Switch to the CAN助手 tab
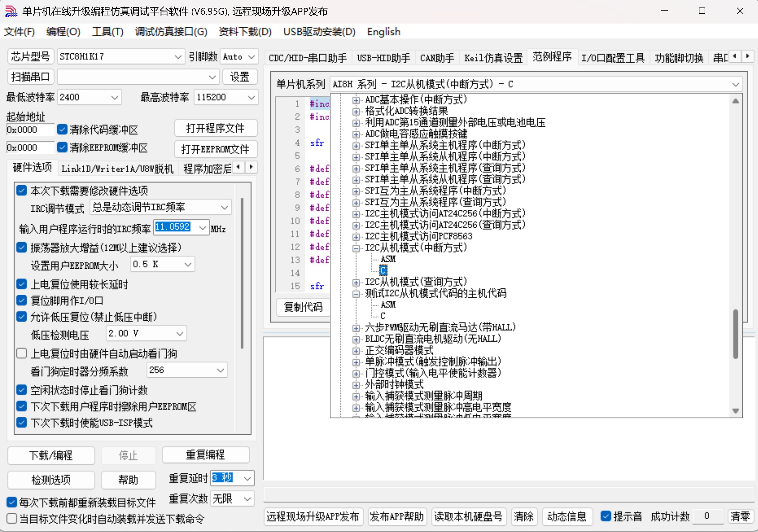The image size is (758, 532). (437, 58)
